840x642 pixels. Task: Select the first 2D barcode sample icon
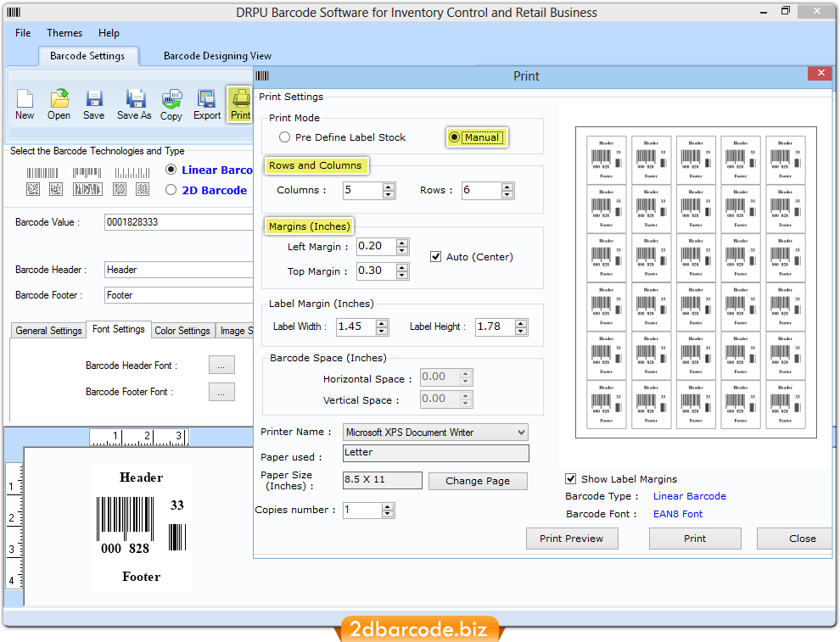(33, 189)
